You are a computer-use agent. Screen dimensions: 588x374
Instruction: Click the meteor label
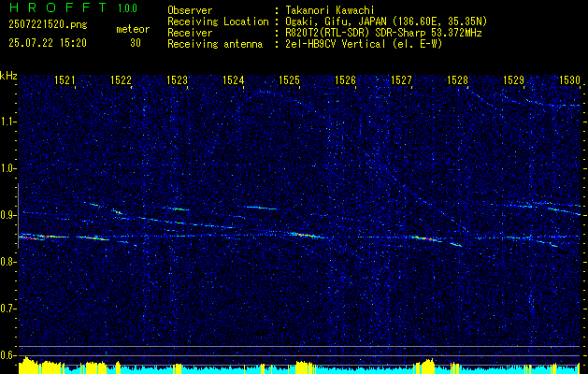(133, 29)
